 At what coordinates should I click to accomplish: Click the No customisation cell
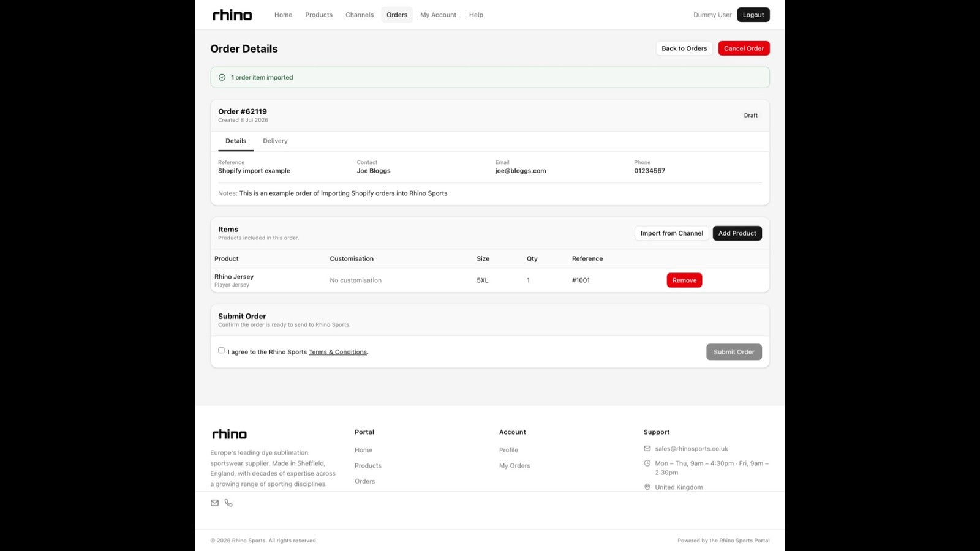coord(355,280)
